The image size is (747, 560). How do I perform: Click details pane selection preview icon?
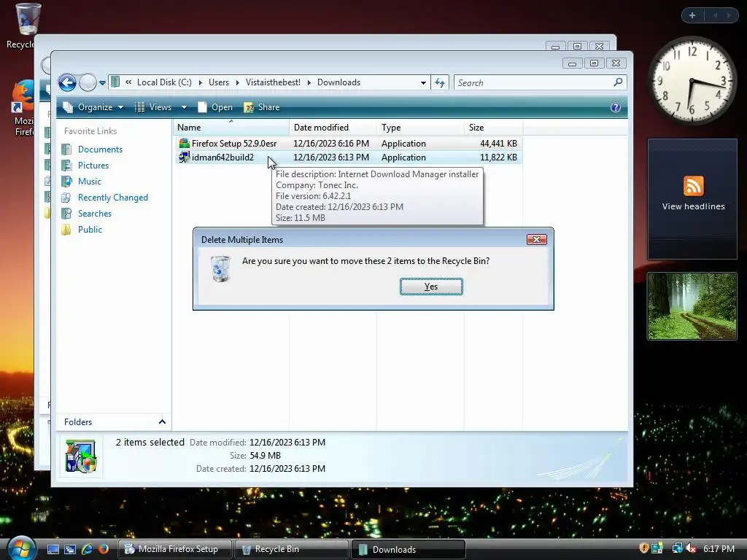click(81, 456)
